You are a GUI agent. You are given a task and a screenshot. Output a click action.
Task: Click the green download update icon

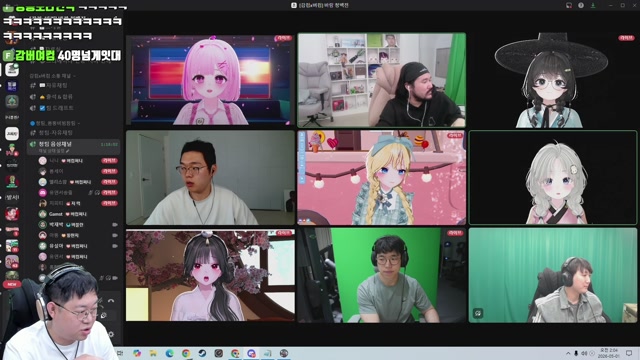click(593, 5)
